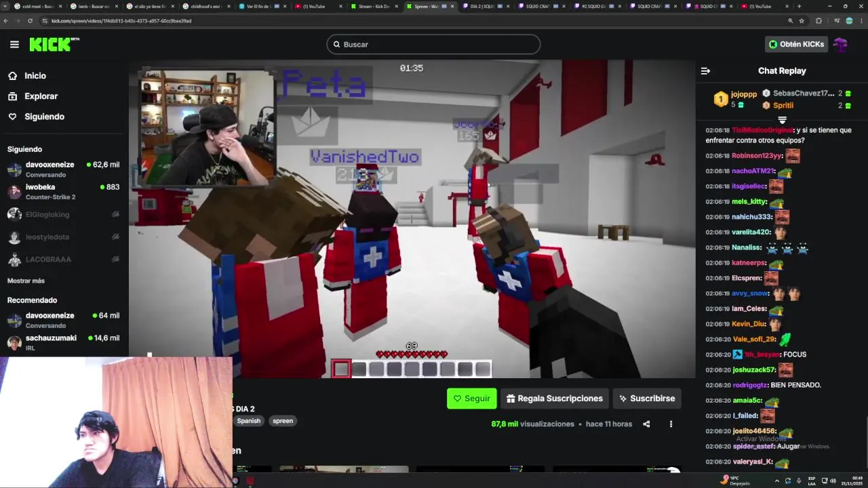Click the taskbar clock showing 00:49
The image size is (868, 488).
click(852, 481)
